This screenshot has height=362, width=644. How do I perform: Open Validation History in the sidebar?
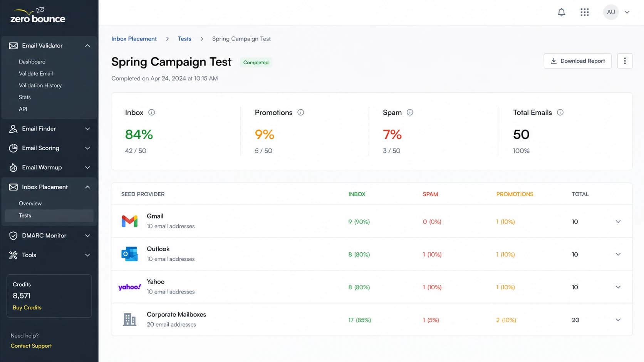40,85
